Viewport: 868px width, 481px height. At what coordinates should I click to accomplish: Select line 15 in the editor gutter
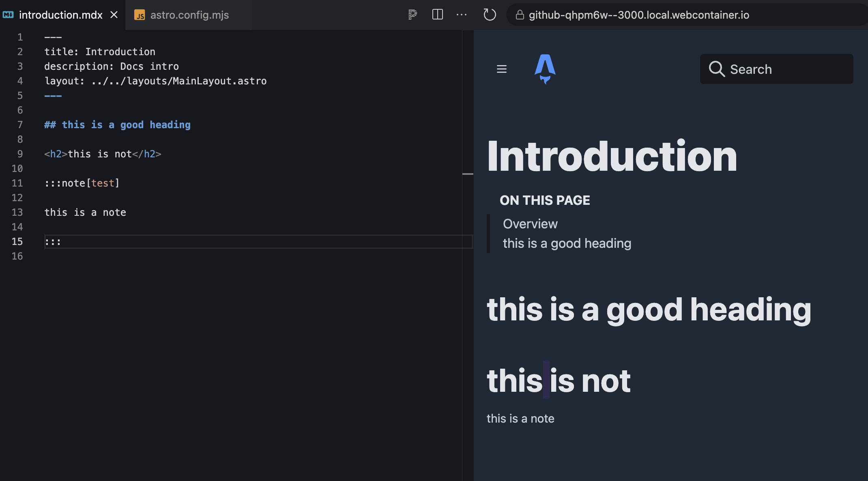[x=17, y=241]
